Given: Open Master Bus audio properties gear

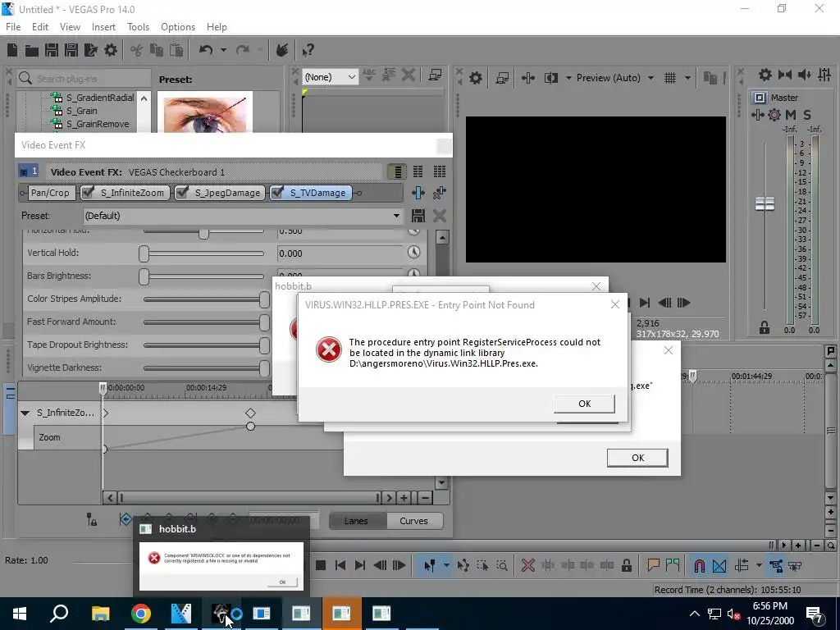Looking at the screenshot, I should [x=765, y=75].
